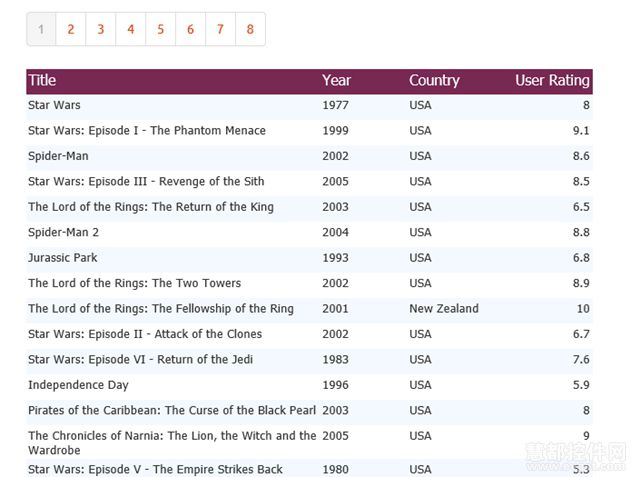Click 'Star Wars: Episode V - The Empire Strikes Back'
This screenshot has width=640, height=477.
tap(155, 470)
